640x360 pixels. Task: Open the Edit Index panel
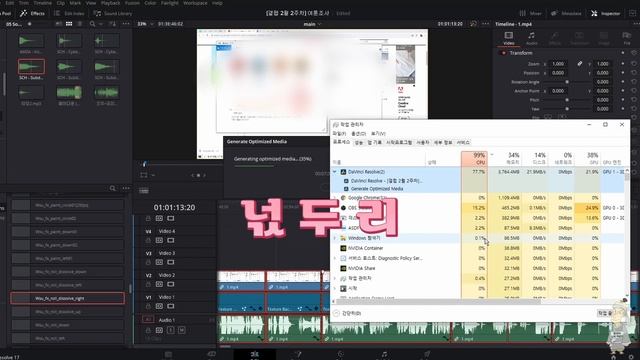tap(69, 13)
